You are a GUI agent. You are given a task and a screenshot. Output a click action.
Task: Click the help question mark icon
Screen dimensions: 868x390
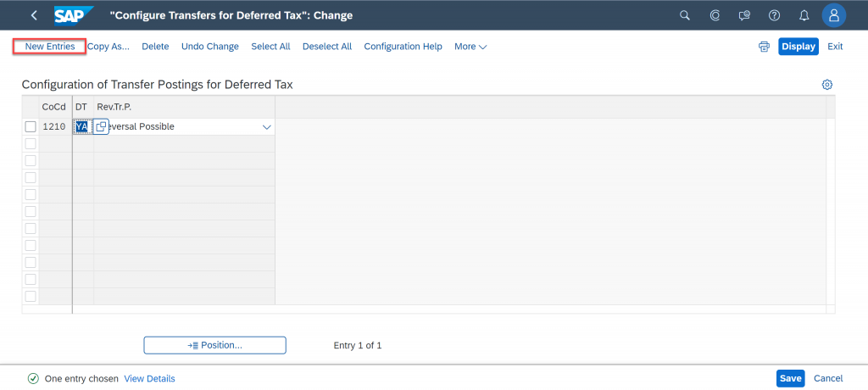775,15
